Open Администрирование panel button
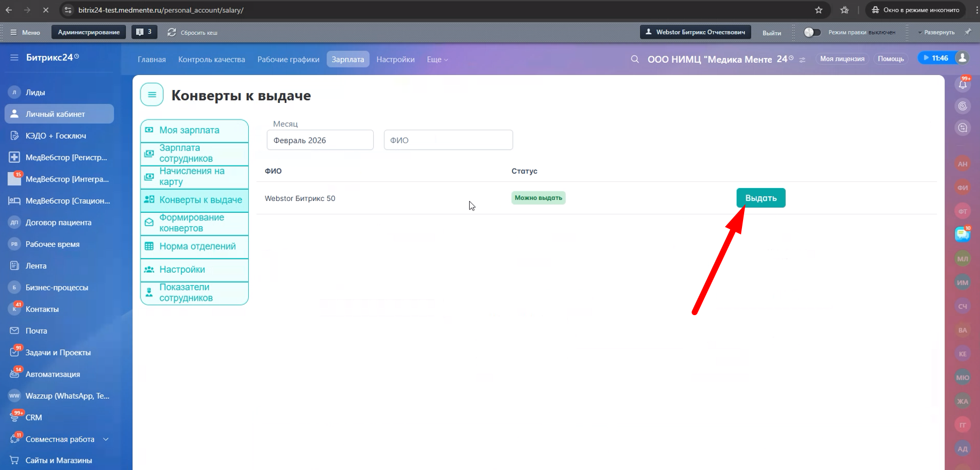The image size is (980, 470). click(x=88, y=32)
